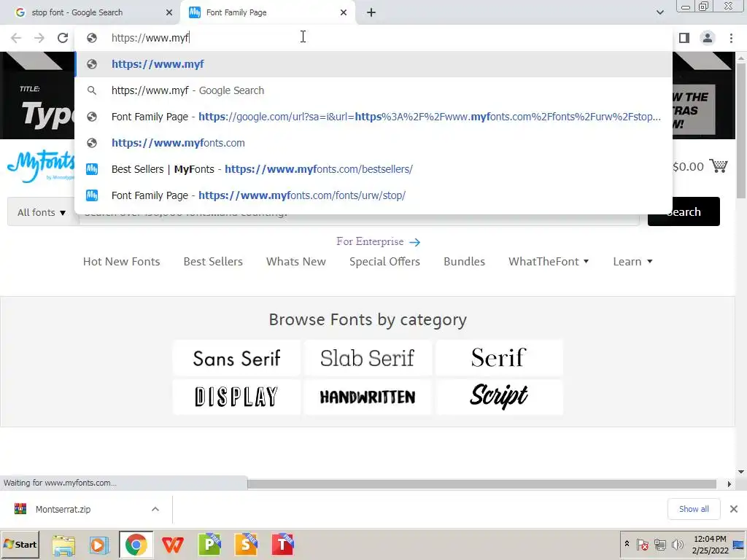The width and height of the screenshot is (747, 560).
Task: Click the network tray icon
Action: click(659, 544)
